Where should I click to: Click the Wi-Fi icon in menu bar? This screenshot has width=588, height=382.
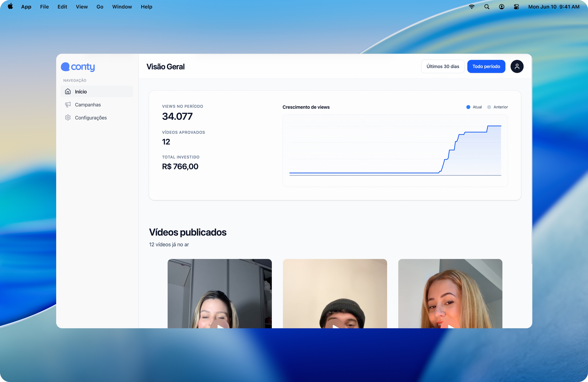point(472,7)
